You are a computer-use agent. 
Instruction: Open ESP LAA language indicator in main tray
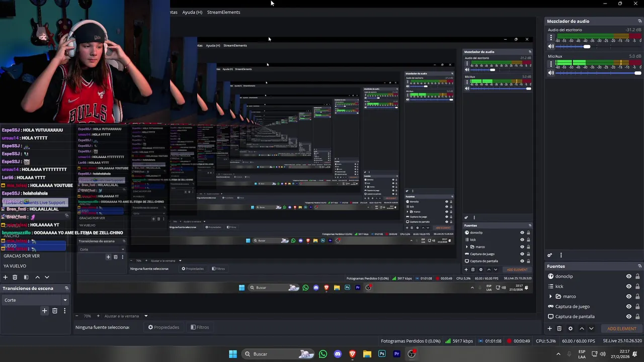pos(582,354)
